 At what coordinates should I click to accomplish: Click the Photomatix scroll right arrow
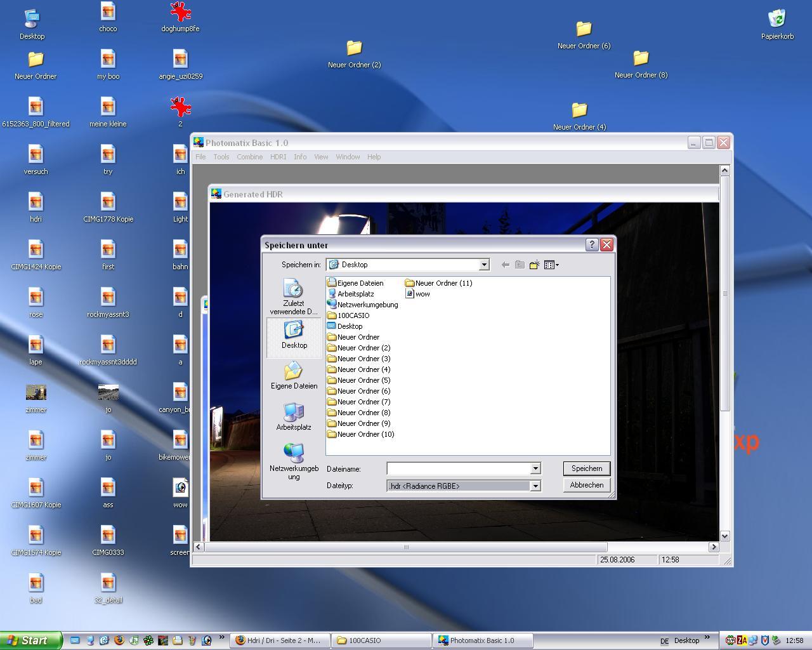[x=714, y=547]
